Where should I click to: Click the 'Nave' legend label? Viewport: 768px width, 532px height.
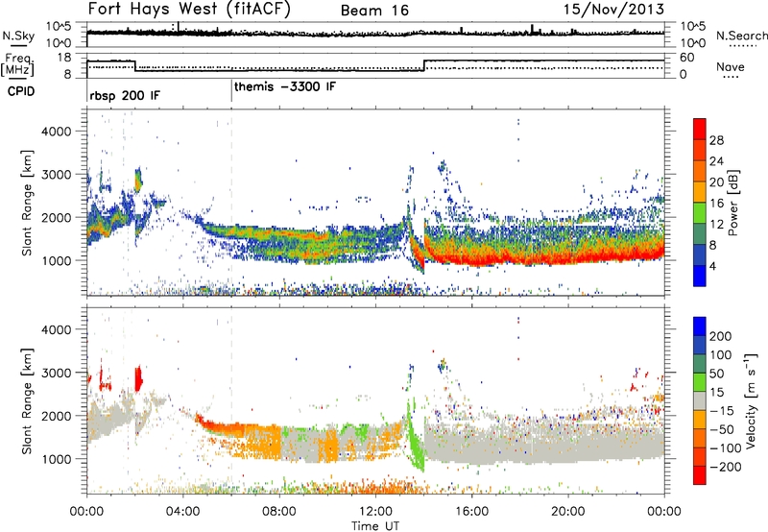[731, 66]
